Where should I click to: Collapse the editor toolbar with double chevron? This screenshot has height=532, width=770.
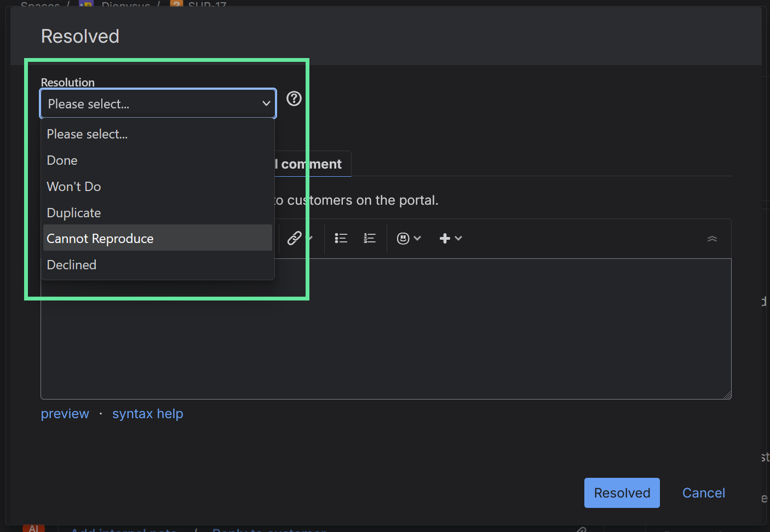coord(712,239)
